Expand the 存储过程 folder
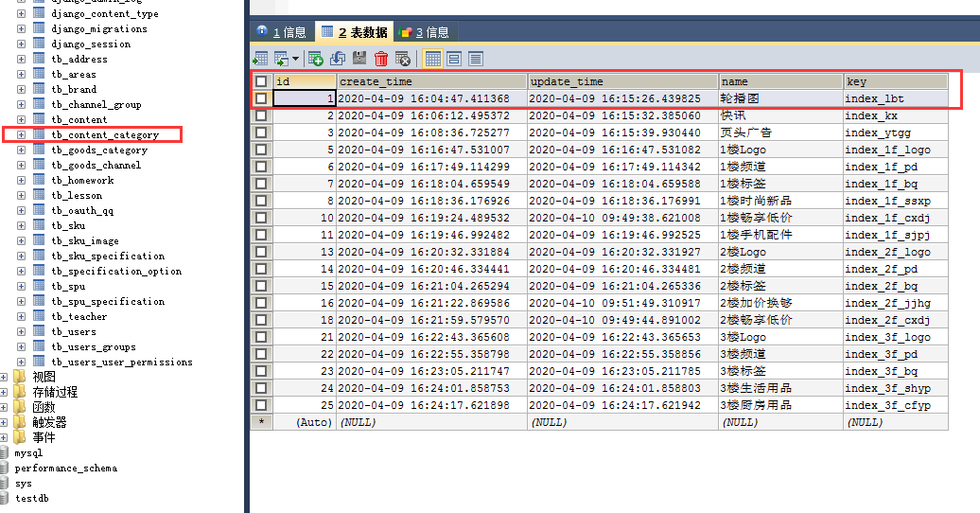Image resolution: width=980 pixels, height=513 pixels. 4,392
